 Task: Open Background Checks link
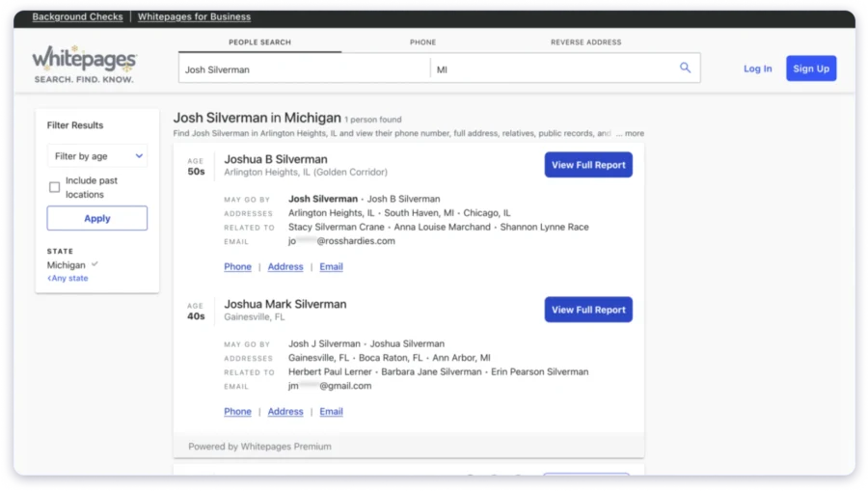[77, 16]
